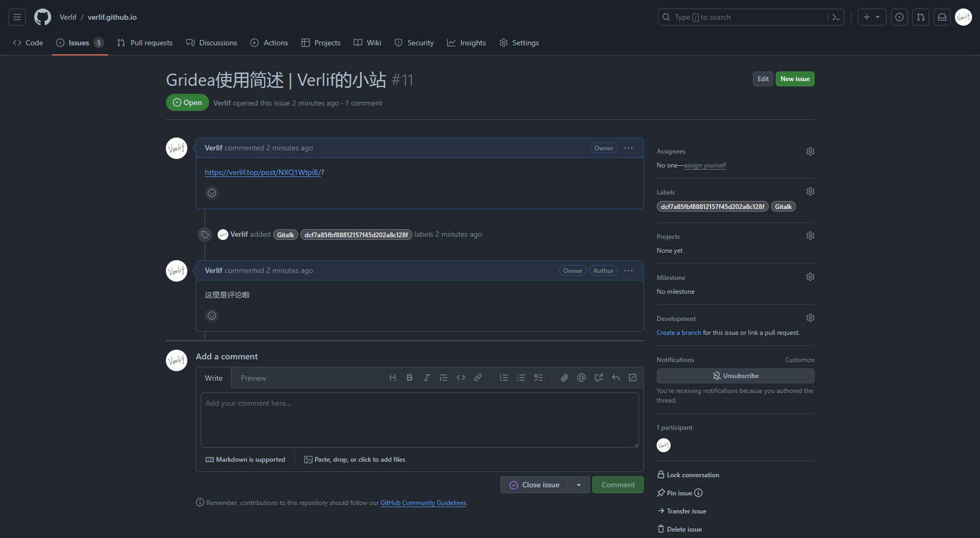Insert code using the code icon

click(461, 378)
